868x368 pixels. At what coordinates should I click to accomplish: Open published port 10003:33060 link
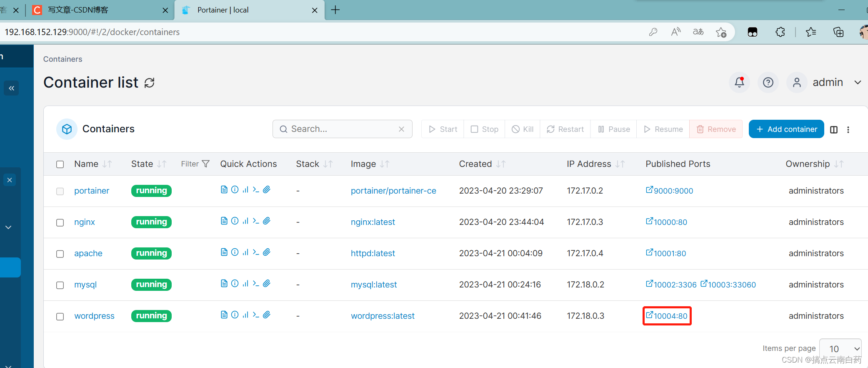(x=728, y=285)
